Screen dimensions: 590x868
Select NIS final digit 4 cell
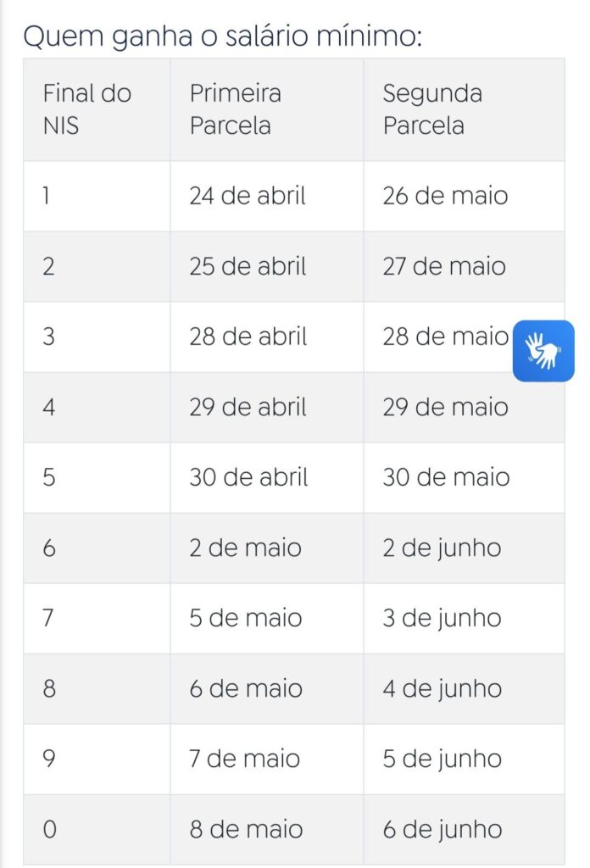click(97, 407)
